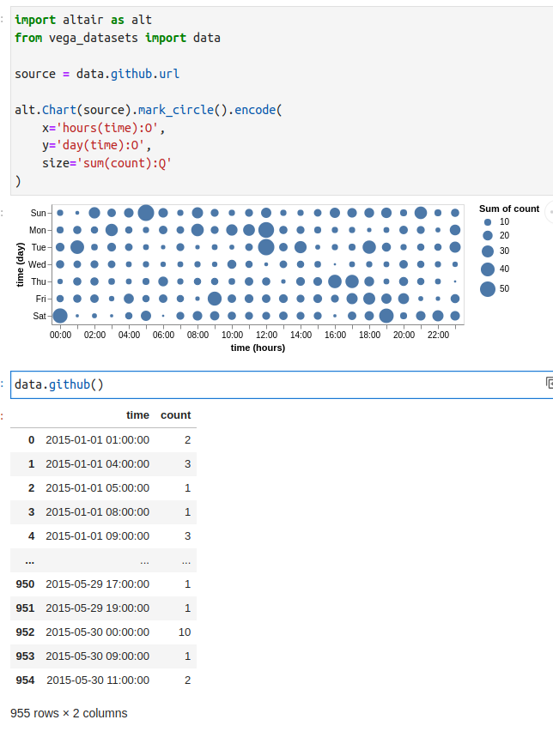Click the time column header

tap(137, 415)
